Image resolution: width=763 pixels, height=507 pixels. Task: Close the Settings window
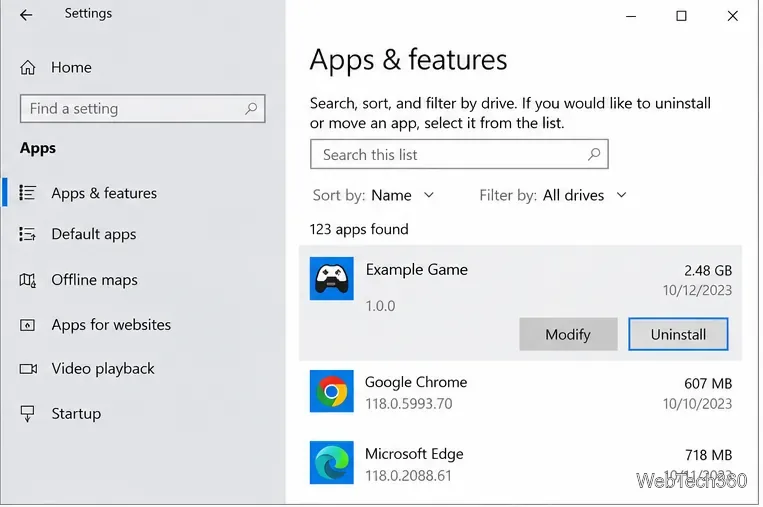pyautogui.click(x=732, y=16)
